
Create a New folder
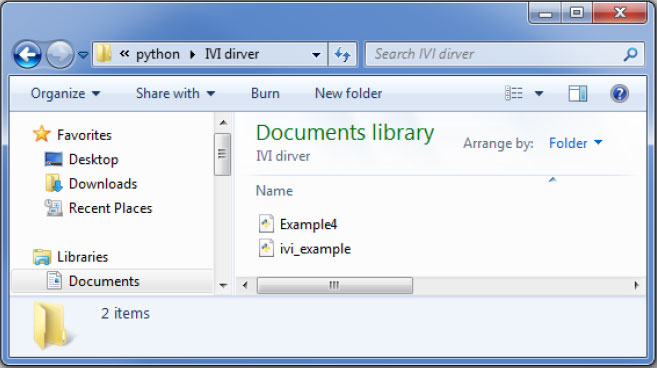[348, 93]
